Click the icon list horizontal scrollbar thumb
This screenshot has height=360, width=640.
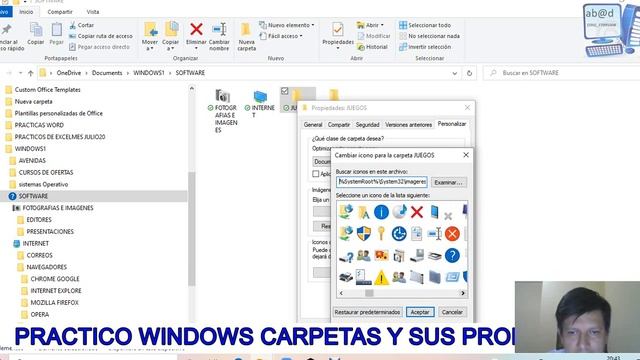[369, 293]
